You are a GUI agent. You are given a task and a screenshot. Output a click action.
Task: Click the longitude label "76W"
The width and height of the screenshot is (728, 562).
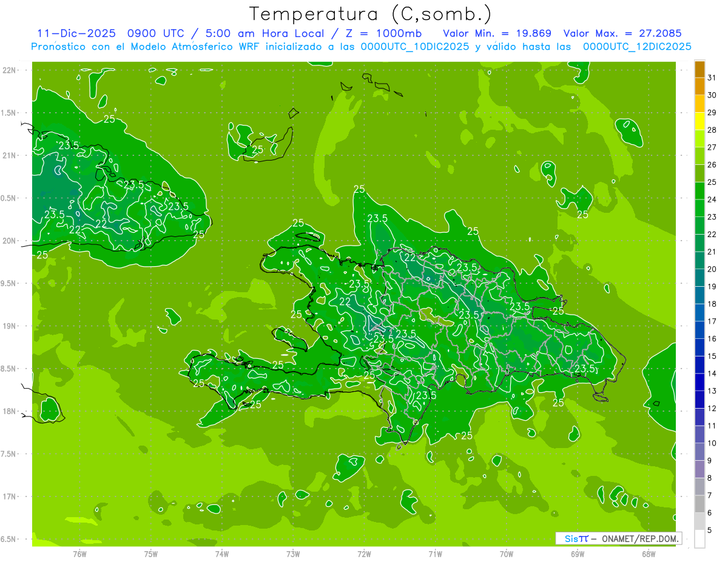pos(79,554)
